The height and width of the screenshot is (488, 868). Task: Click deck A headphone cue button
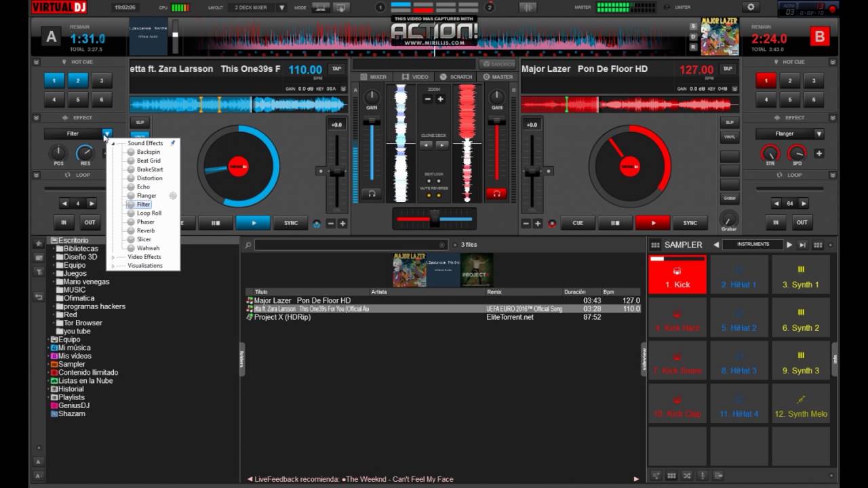coord(371,194)
